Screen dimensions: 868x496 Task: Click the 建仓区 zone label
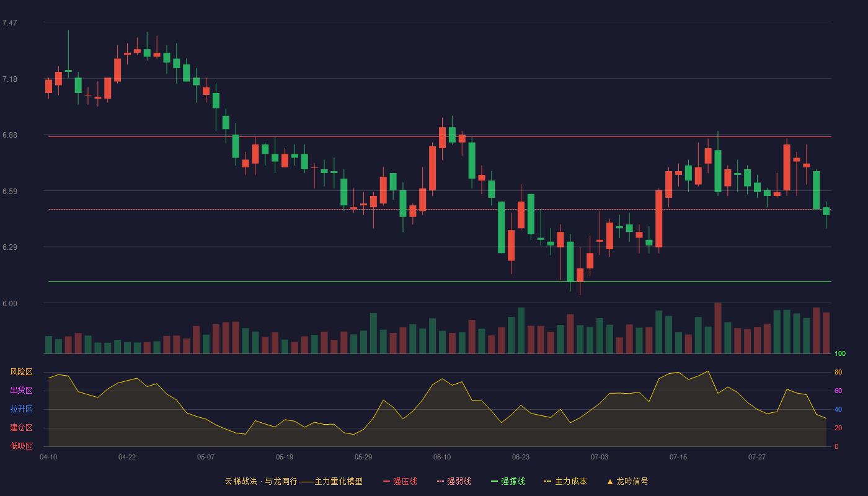pos(21,428)
